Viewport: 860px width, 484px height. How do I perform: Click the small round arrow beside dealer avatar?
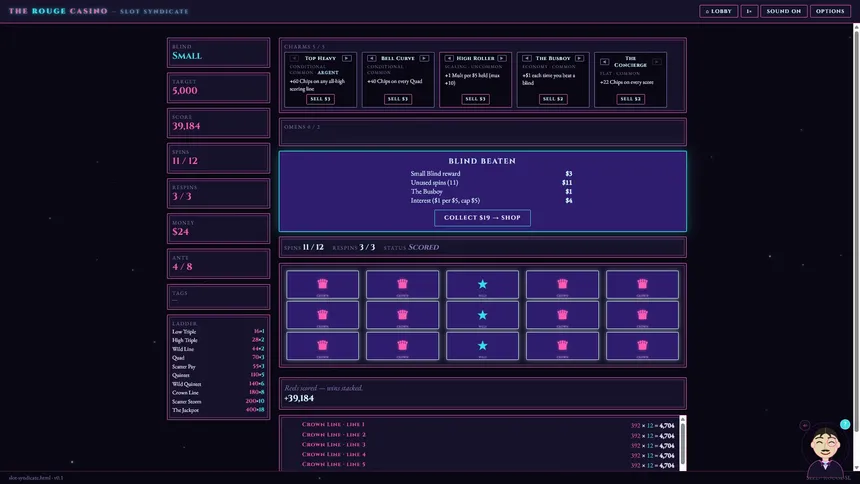click(805, 425)
